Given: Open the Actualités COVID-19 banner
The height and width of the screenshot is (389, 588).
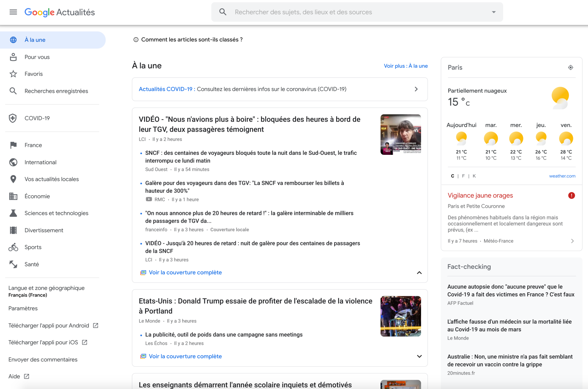Looking at the screenshot, I should (x=280, y=89).
